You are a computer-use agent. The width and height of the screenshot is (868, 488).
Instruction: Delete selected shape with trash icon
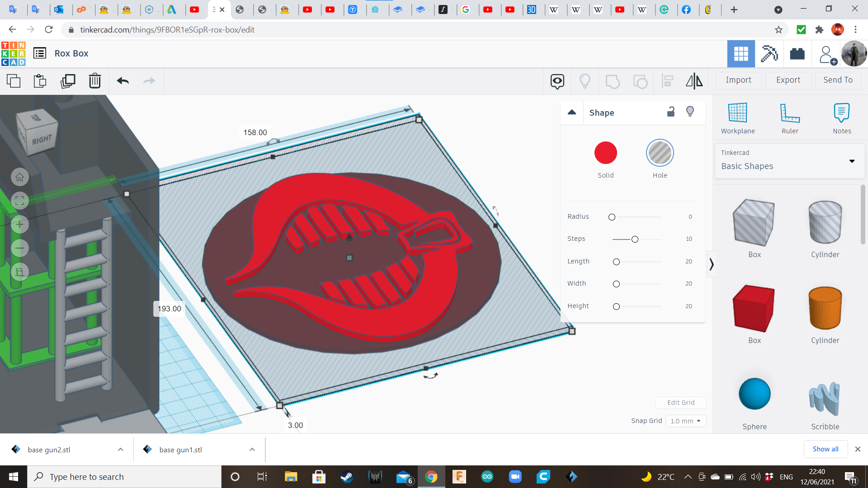click(95, 81)
